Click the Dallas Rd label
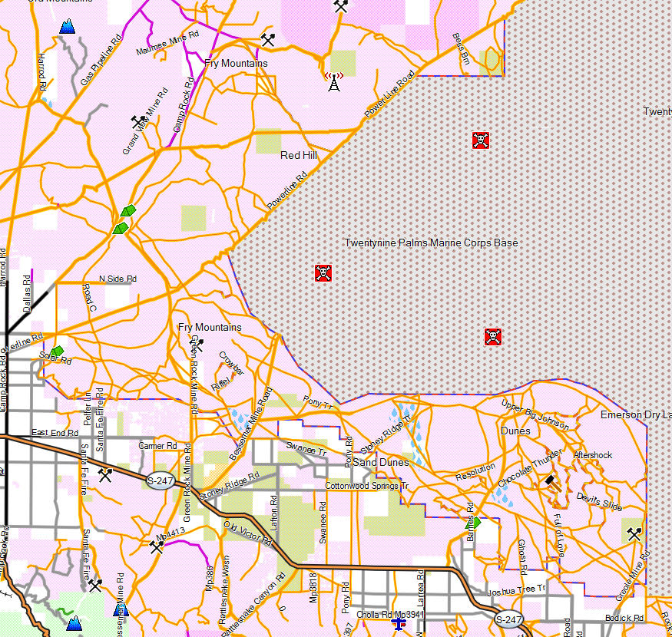 click(27, 293)
